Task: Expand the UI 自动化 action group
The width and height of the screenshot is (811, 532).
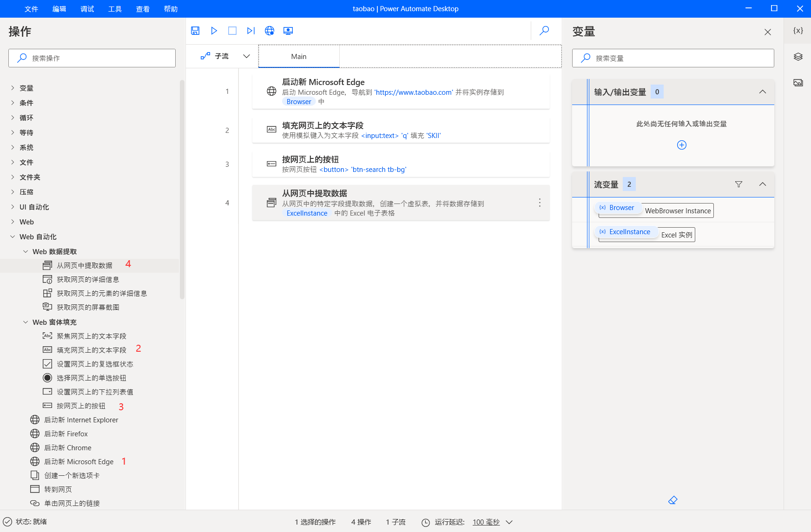Action: (13, 207)
